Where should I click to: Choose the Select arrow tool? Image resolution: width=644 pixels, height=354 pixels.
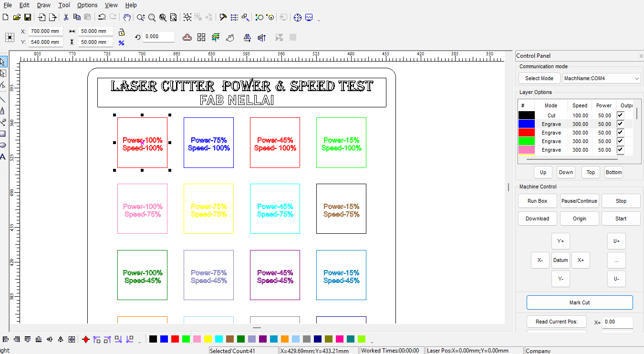point(3,62)
